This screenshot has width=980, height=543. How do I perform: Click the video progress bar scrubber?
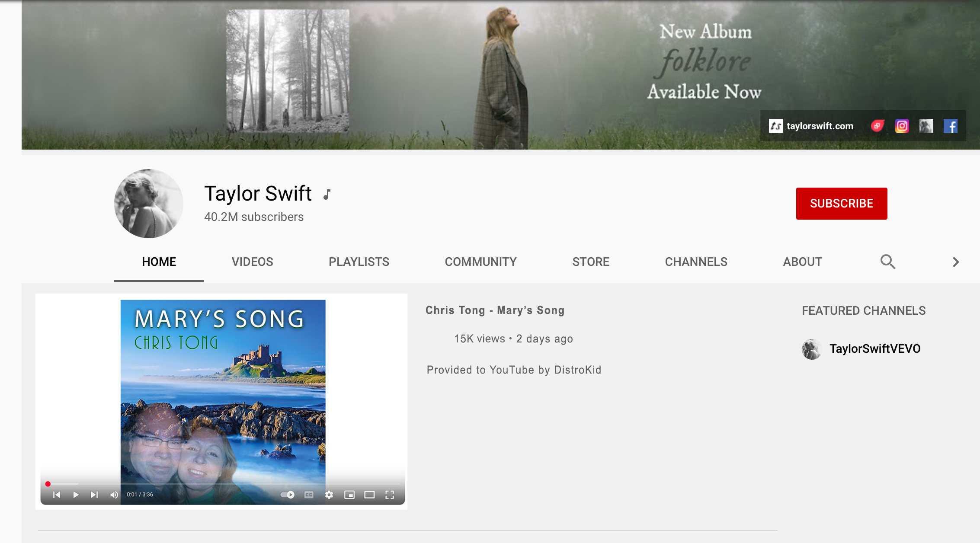(x=48, y=484)
